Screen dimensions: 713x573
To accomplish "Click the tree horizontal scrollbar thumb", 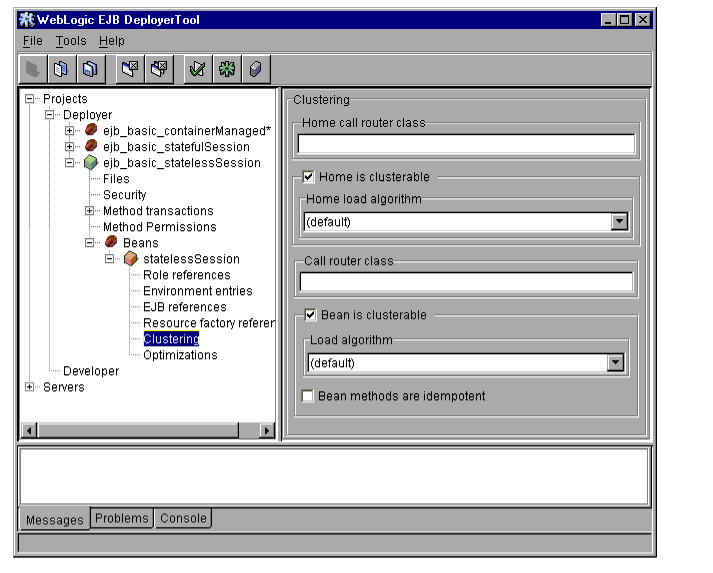I will coord(138,430).
